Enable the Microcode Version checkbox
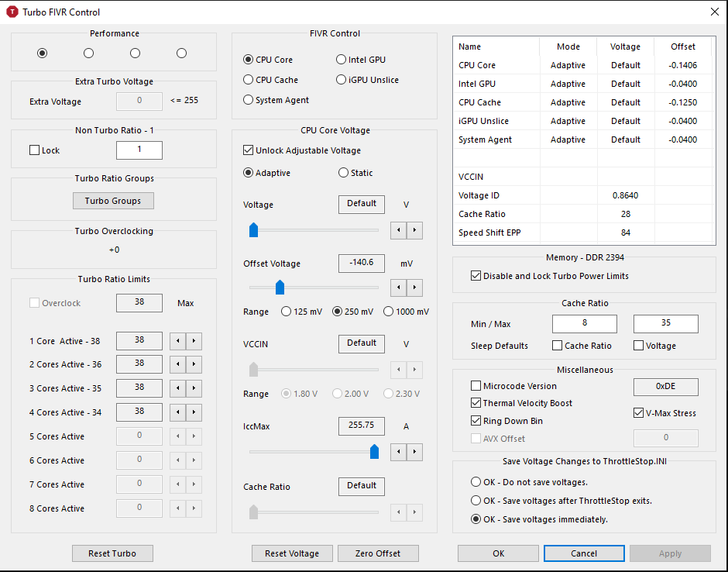 (x=476, y=386)
